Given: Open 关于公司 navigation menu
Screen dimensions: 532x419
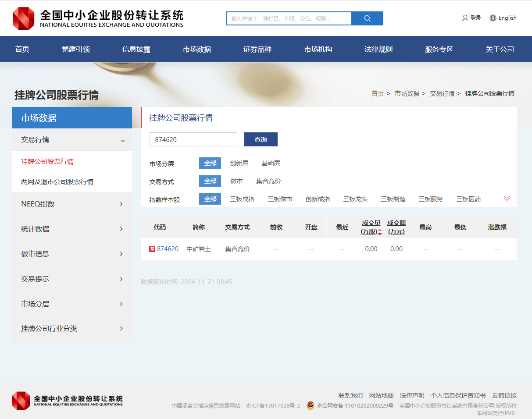Looking at the screenshot, I should click(x=500, y=49).
